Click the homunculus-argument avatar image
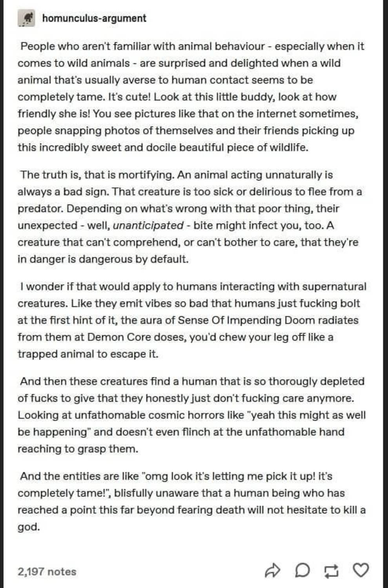 tap(26, 18)
